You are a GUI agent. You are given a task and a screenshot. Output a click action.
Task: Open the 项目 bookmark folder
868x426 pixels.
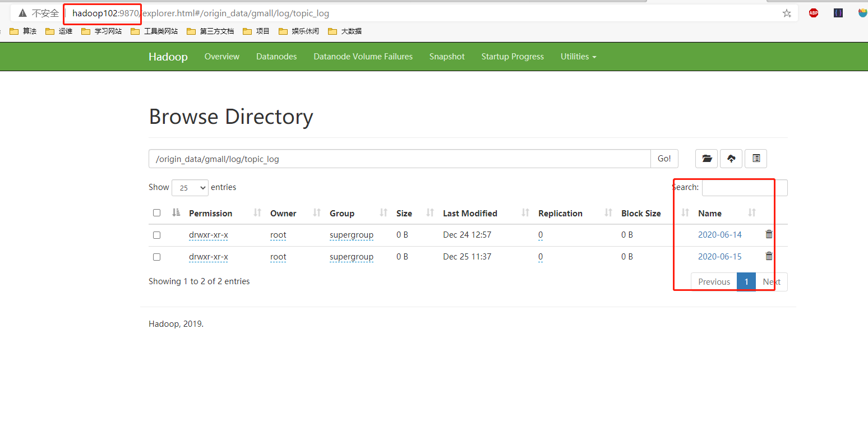click(256, 31)
